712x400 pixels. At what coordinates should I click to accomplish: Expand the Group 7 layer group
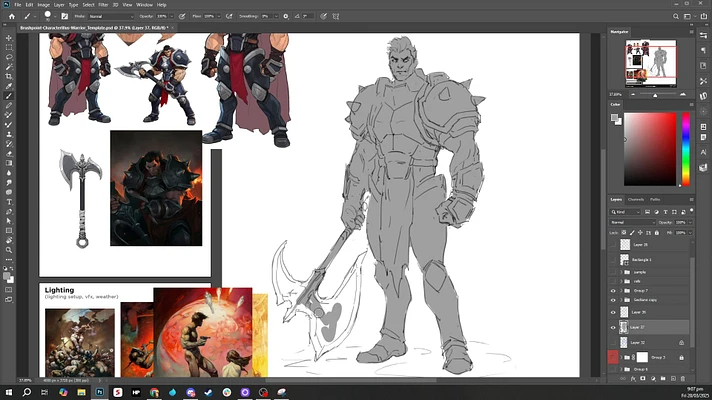621,291
